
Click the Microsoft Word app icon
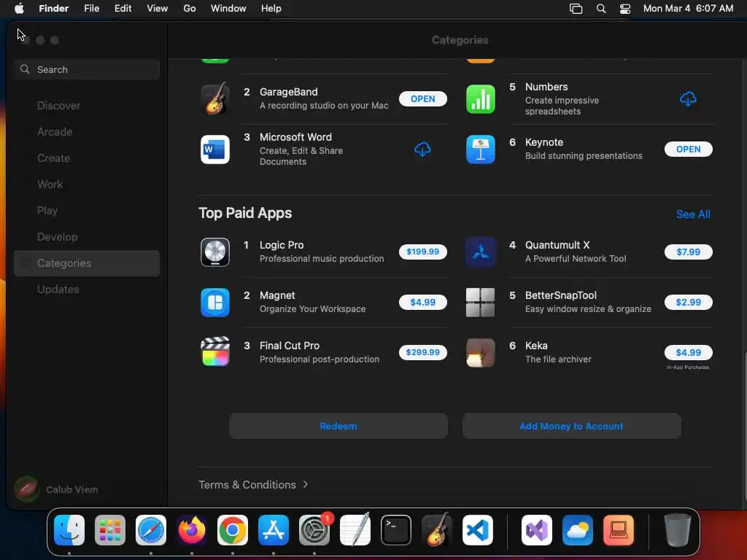point(215,149)
